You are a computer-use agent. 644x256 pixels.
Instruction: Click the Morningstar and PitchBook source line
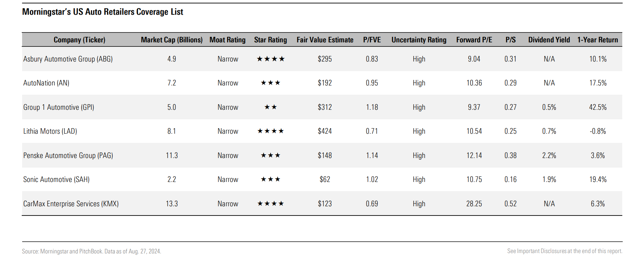click(91, 251)
